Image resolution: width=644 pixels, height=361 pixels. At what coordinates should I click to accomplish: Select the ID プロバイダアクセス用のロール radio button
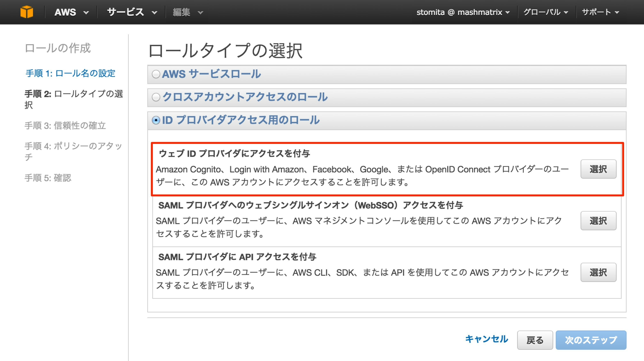point(156,120)
